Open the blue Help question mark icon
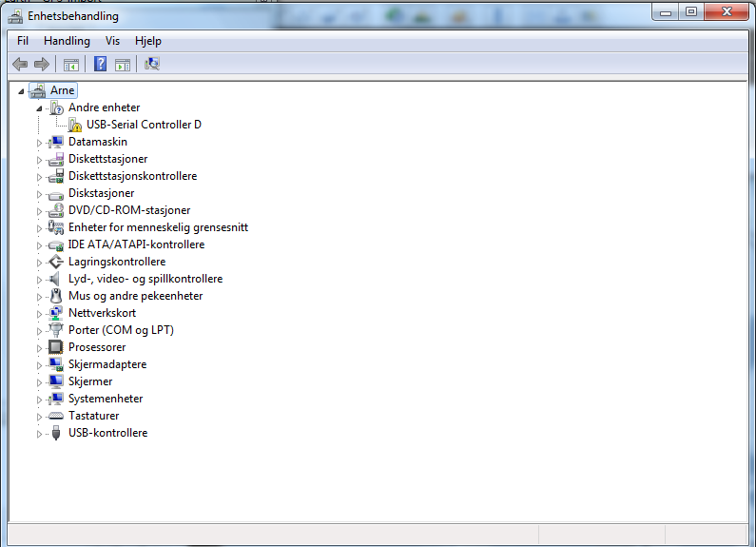The image size is (756, 547). pos(100,64)
